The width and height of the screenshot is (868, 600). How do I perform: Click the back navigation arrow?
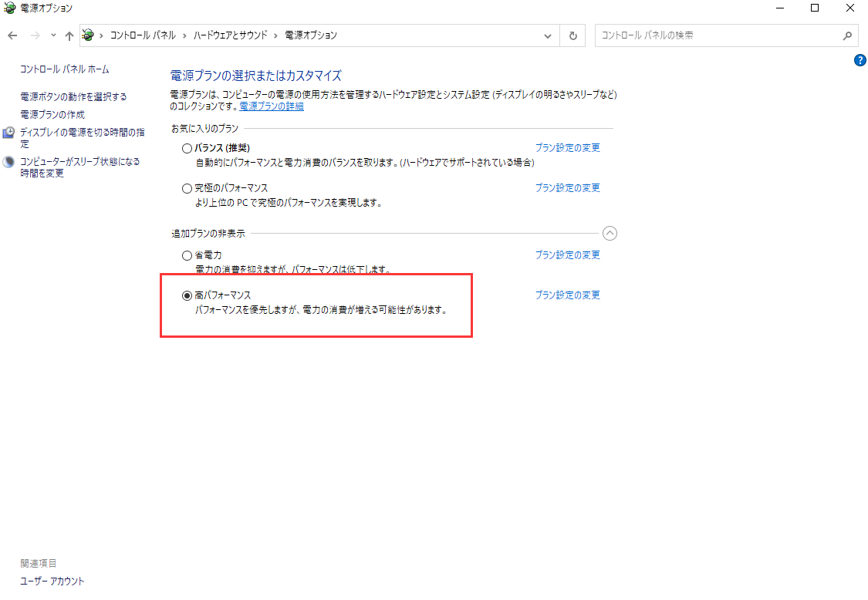[x=12, y=35]
